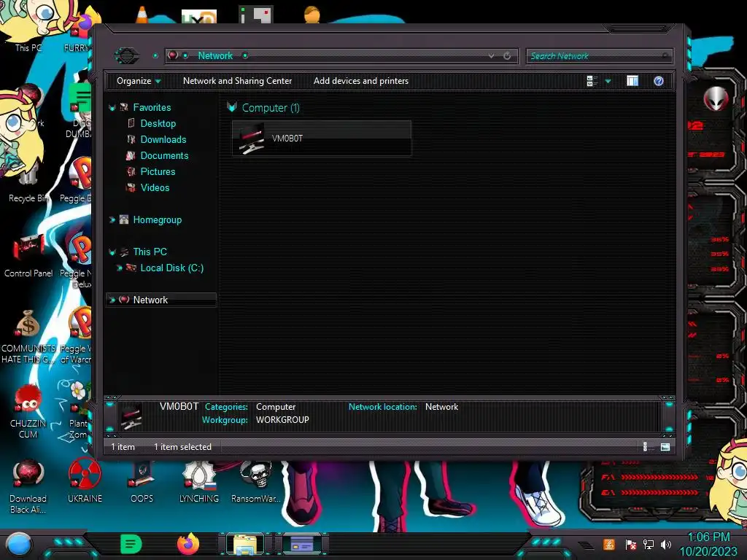Screen dimensions: 747x560
Task: Select This PC in navigation pane
Action: 150,252
